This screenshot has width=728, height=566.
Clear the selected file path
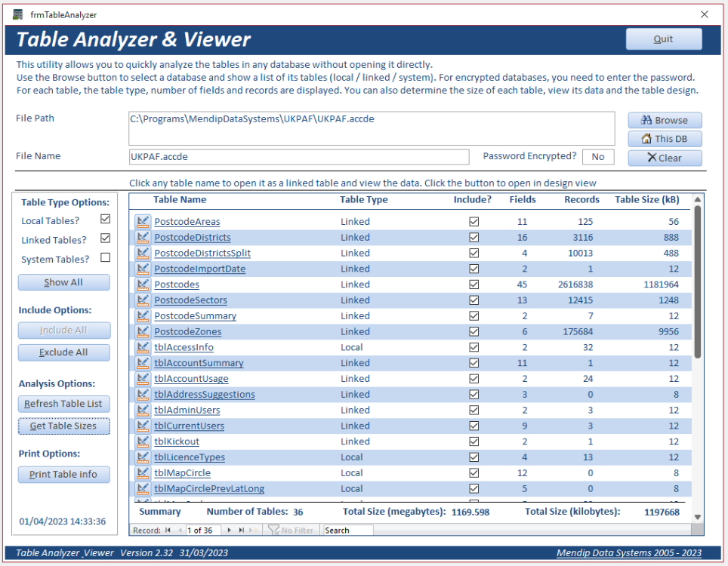[x=665, y=158]
